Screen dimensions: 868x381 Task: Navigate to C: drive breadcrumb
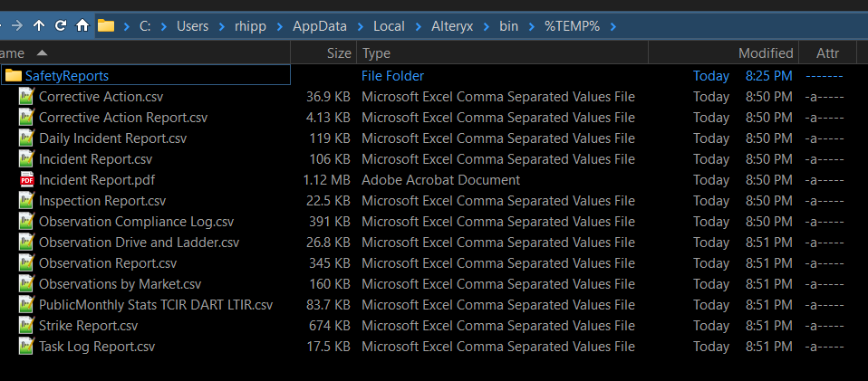145,26
